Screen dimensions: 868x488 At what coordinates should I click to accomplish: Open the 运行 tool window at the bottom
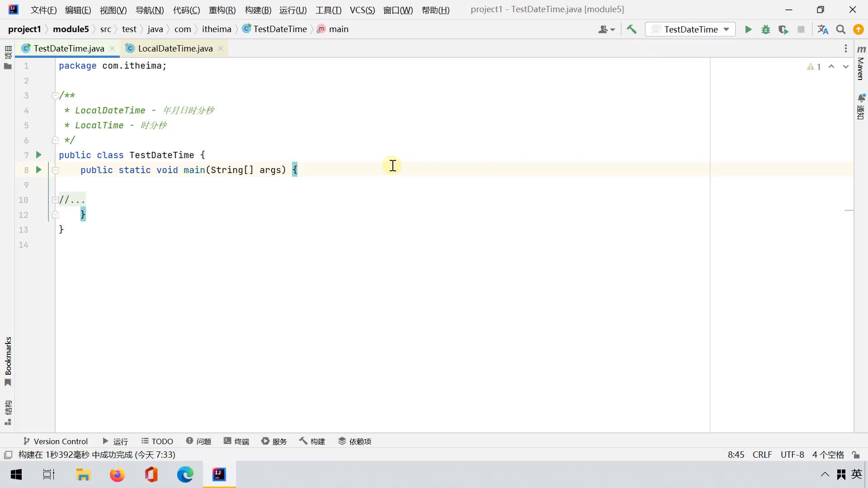pos(115,441)
